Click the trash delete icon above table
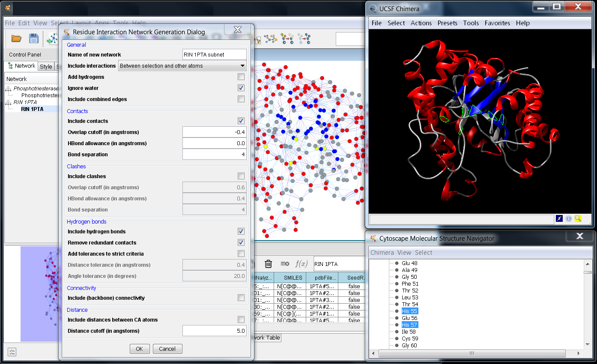597x364 pixels. point(268,264)
